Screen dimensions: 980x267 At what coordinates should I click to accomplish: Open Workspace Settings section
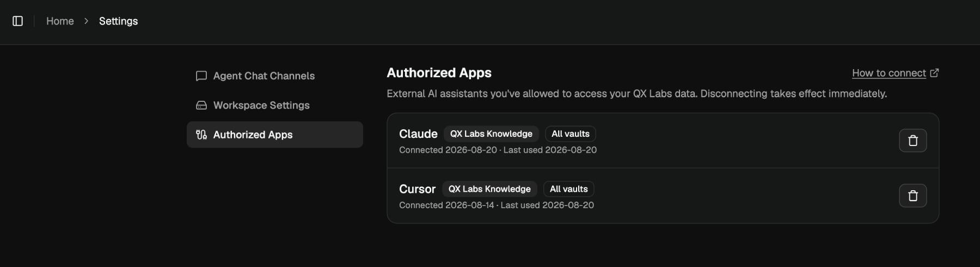point(274,105)
